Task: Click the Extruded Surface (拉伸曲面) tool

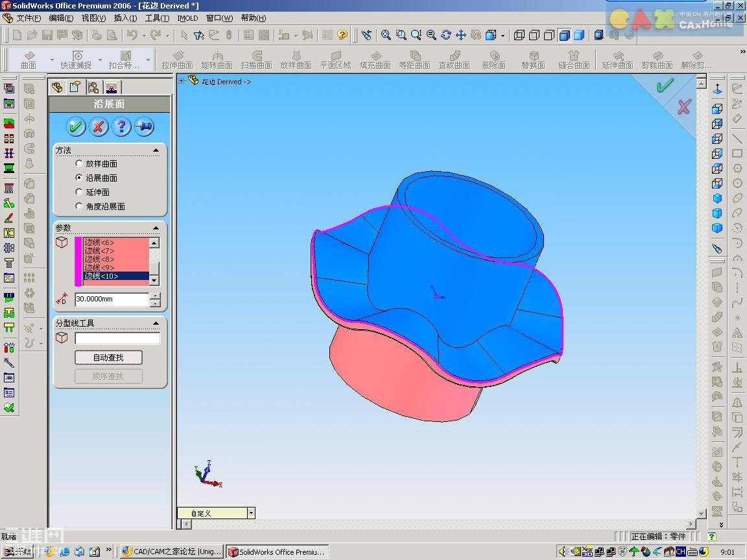Action: [x=177, y=60]
